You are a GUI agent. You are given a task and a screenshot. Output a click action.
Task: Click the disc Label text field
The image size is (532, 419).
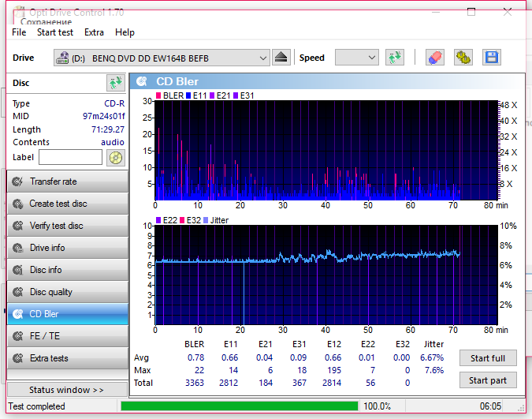(x=70, y=158)
